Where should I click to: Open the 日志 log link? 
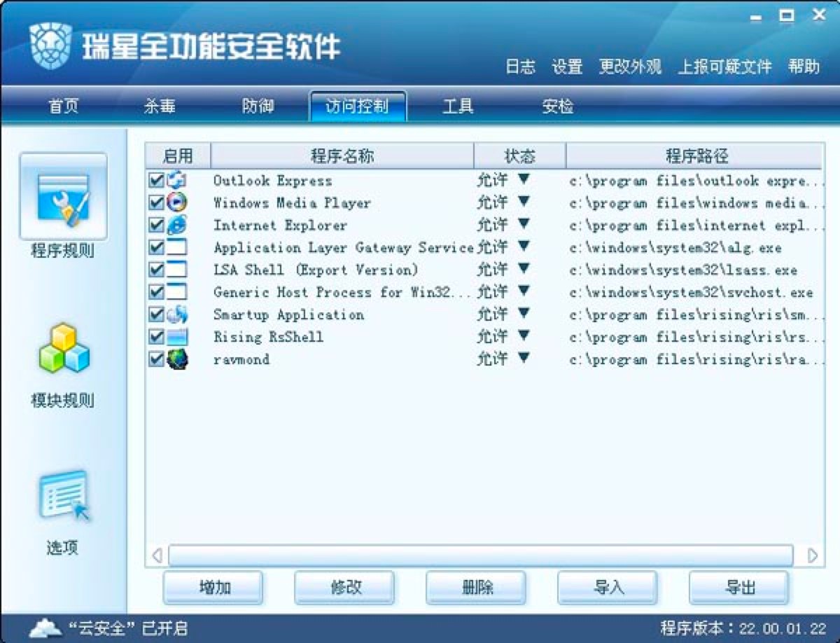520,67
